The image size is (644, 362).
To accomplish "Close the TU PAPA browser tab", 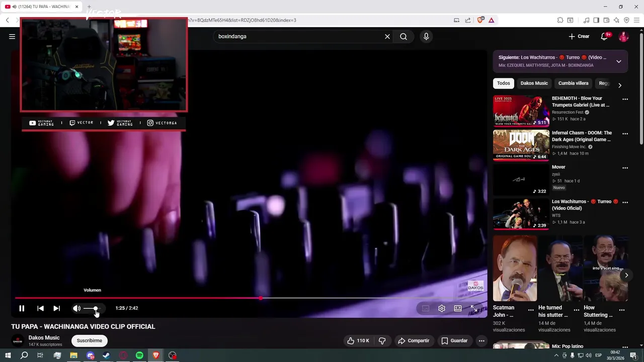I will (76, 7).
